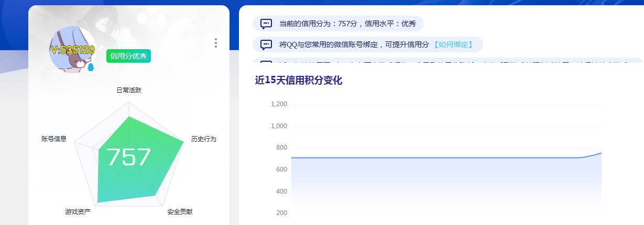Click chat bubble icon beside 将QQ与您常用的微信

[266, 44]
